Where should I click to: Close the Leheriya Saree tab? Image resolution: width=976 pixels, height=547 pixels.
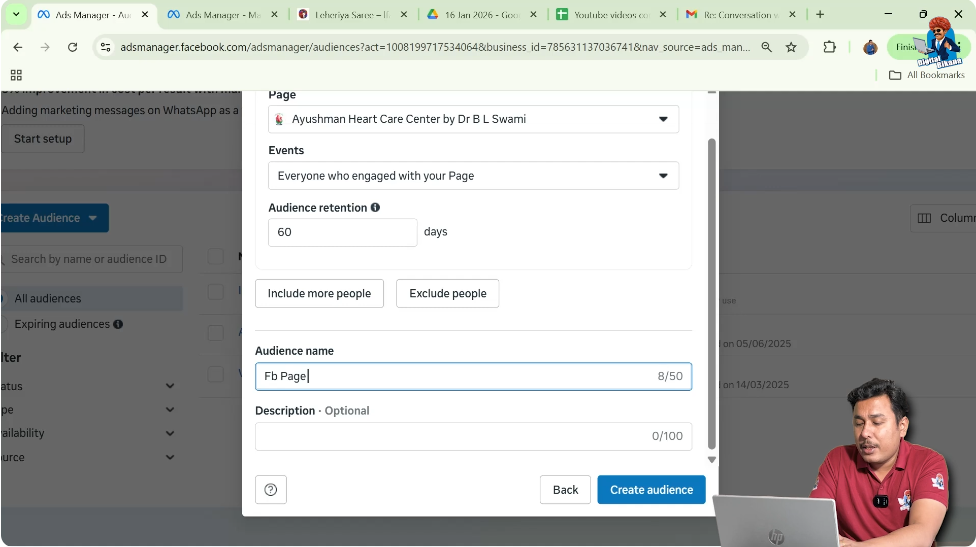tap(403, 14)
